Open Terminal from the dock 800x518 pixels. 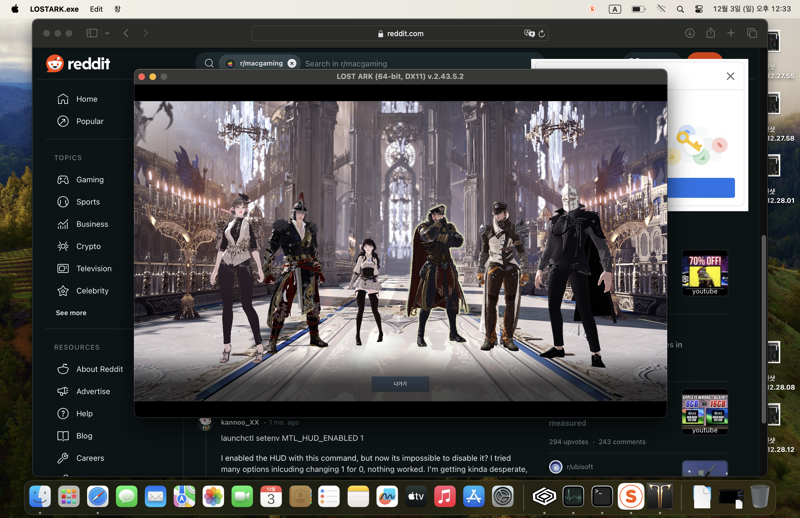pos(602,496)
